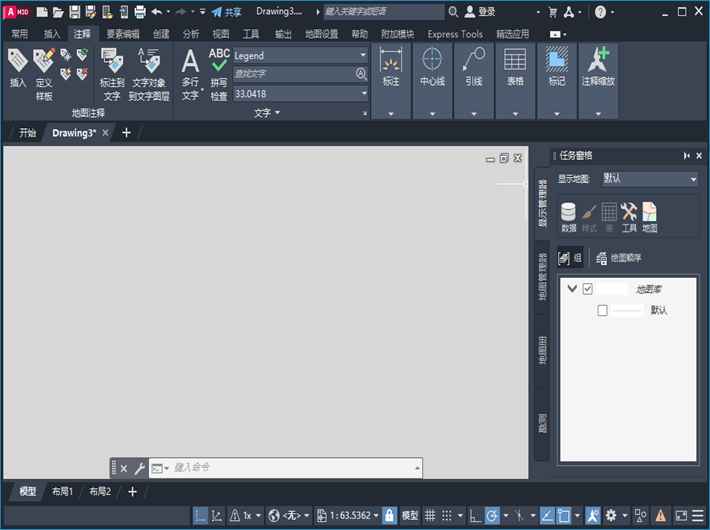Click the find text magnifier button

(x=361, y=74)
